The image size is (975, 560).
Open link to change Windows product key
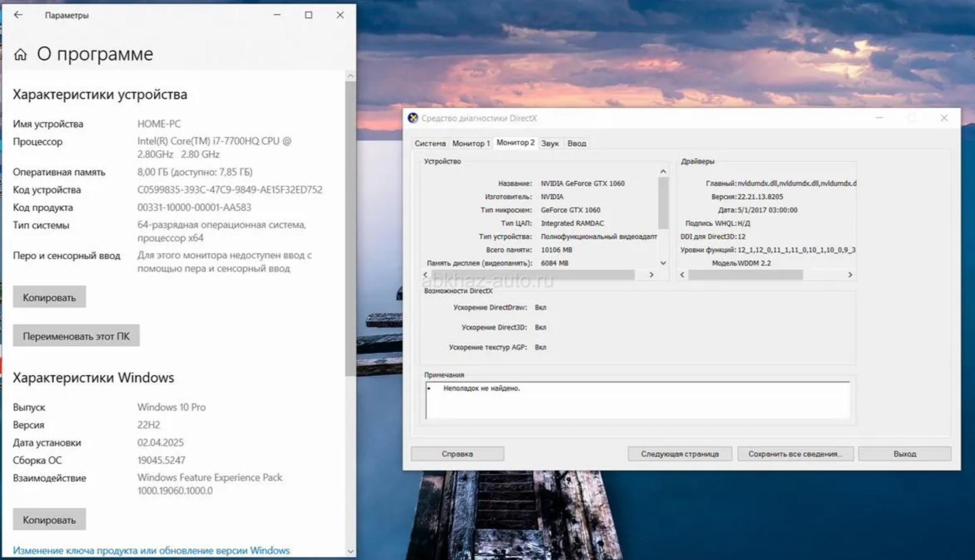click(x=151, y=551)
